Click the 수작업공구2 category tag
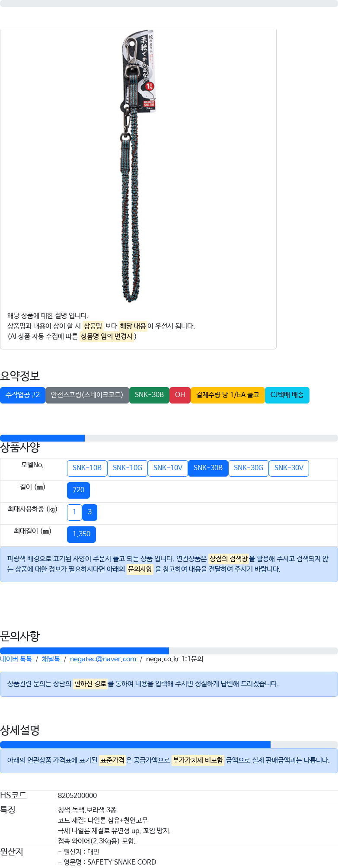The height and width of the screenshot is (868, 338). 22,395
